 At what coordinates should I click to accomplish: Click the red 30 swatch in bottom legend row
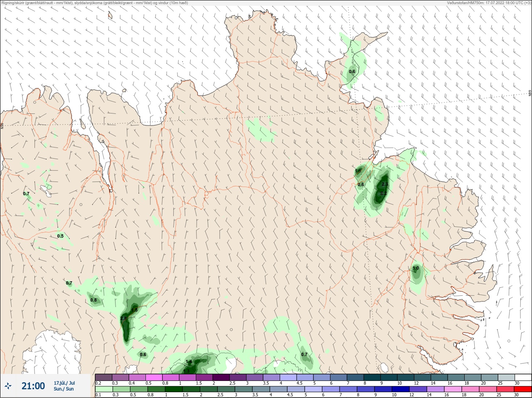click(523, 390)
